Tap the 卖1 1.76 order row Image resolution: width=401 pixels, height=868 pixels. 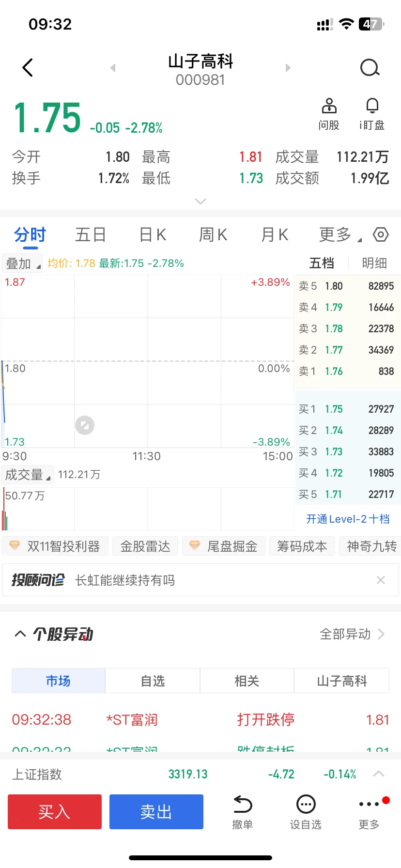[x=348, y=372]
